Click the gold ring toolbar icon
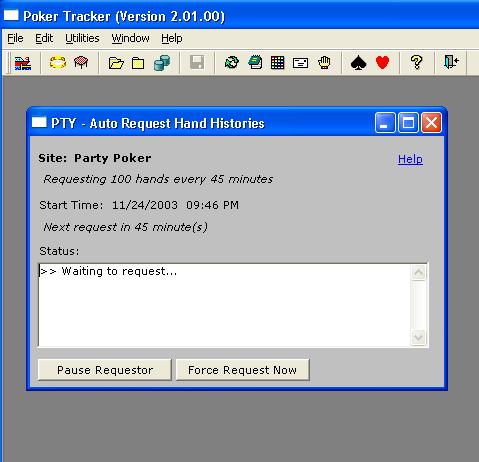 [x=58, y=62]
